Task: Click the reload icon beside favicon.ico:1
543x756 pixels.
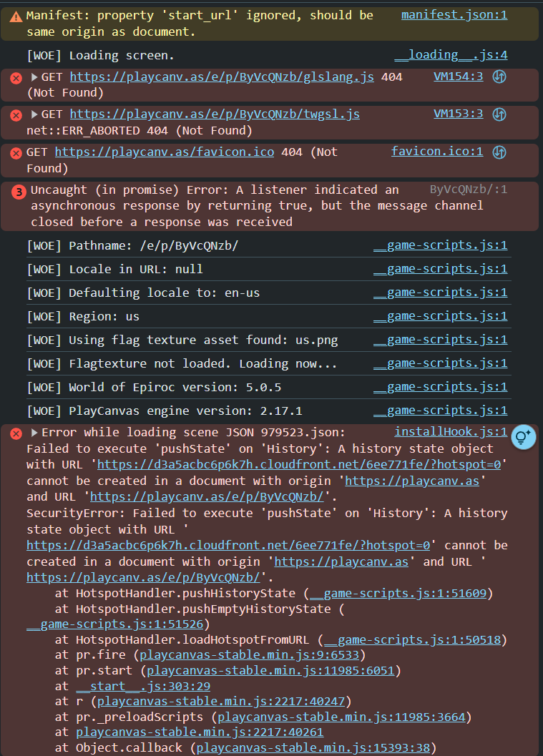Action: 500,152
